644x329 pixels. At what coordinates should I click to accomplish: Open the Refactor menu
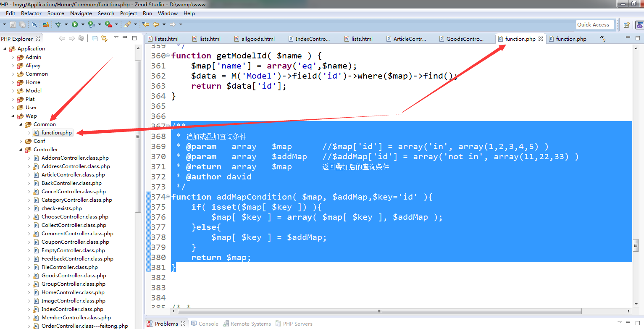coord(31,13)
